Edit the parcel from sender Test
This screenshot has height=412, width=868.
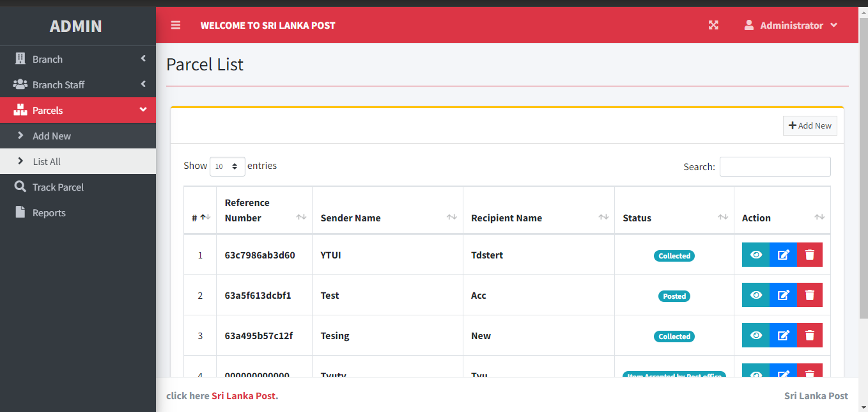[x=783, y=295]
